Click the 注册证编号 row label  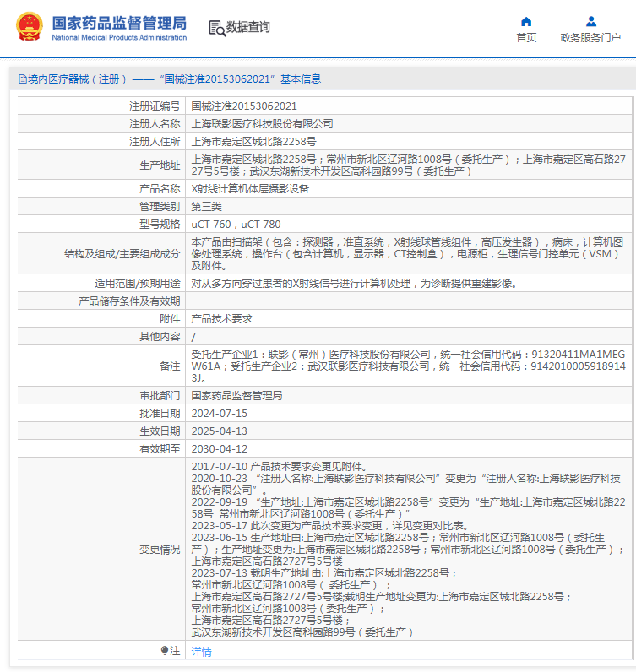point(155,106)
